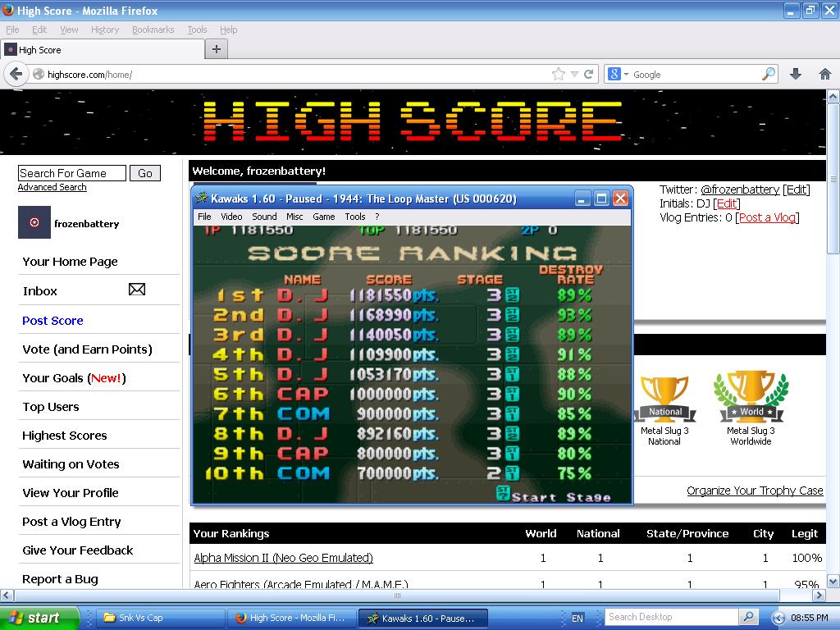The width and height of the screenshot is (840, 630).
Task: Click the Inbox envelope icon
Action: 137,290
